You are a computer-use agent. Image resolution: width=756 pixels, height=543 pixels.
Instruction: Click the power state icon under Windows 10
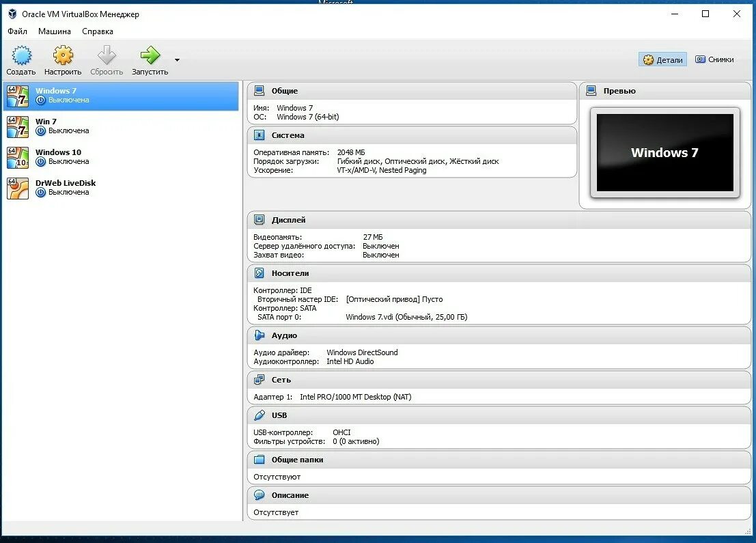pyautogui.click(x=41, y=162)
